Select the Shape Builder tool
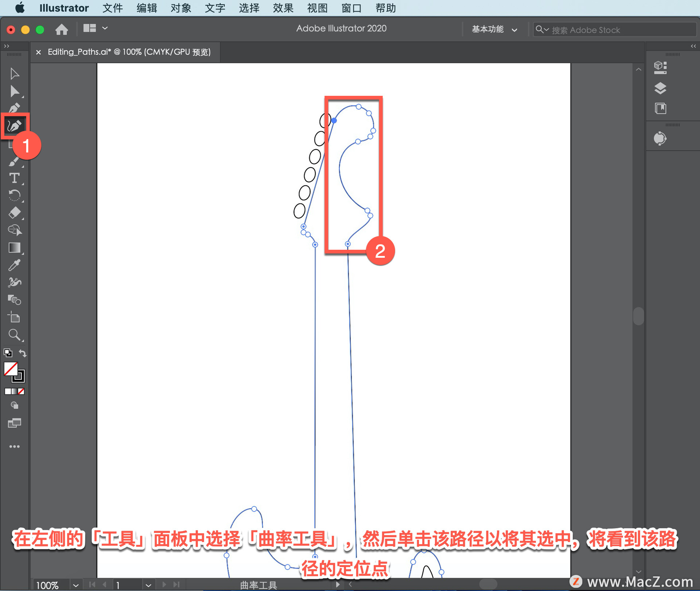This screenshot has width=700, height=591. [15, 230]
